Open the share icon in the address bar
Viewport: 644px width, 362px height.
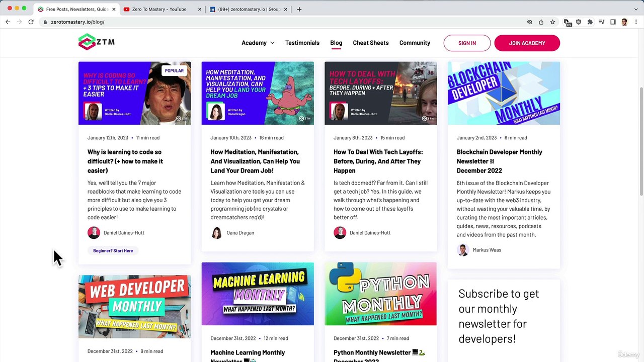click(x=541, y=22)
